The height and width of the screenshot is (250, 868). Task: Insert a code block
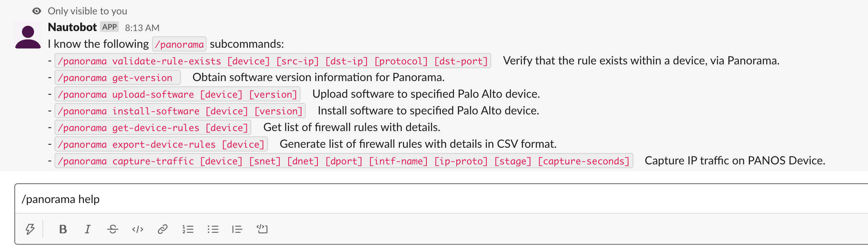tap(262, 229)
